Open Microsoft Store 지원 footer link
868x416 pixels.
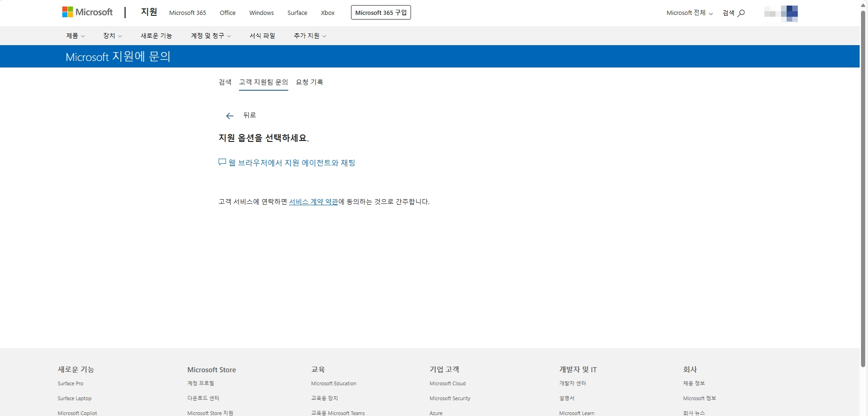tap(210, 413)
